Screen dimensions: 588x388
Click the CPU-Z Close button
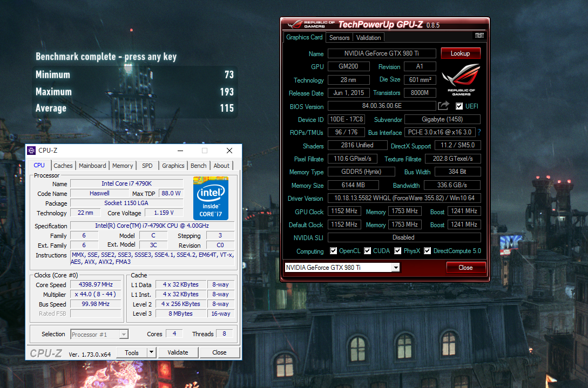pos(219,352)
